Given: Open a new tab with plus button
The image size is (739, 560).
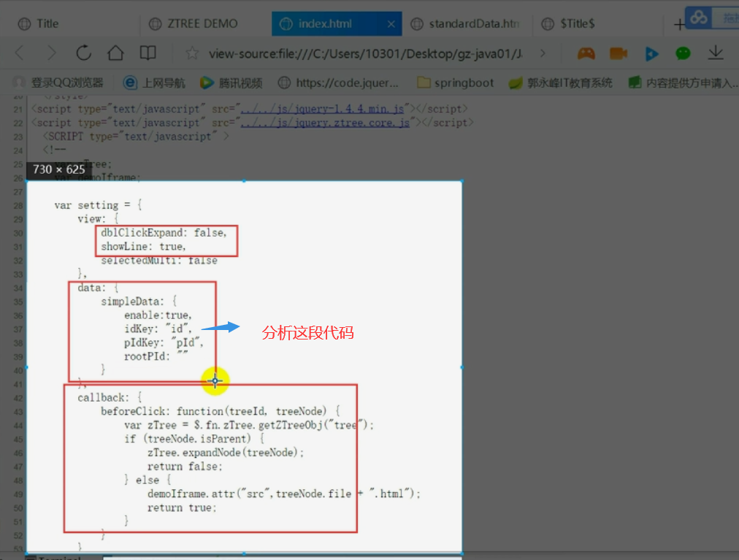Looking at the screenshot, I should 678,24.
